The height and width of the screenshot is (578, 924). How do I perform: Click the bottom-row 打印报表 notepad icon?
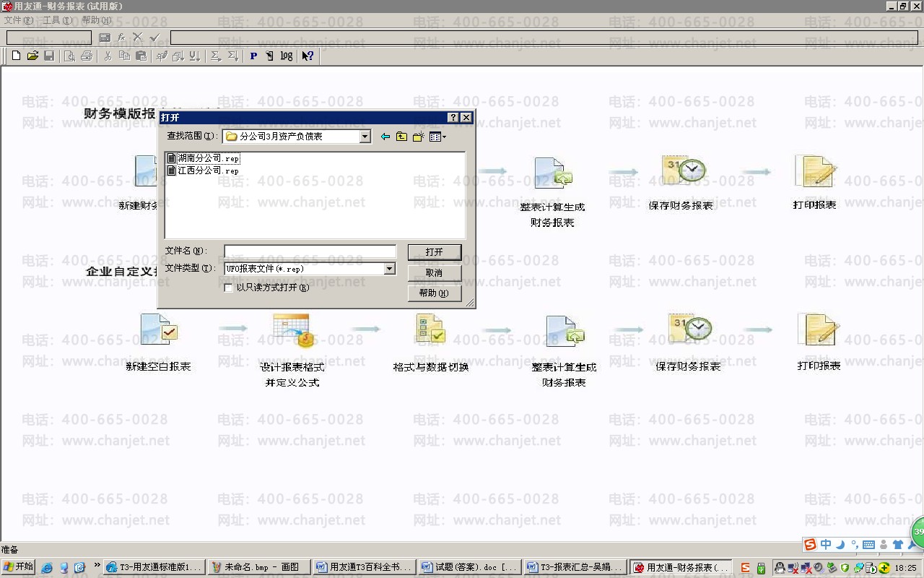point(819,329)
